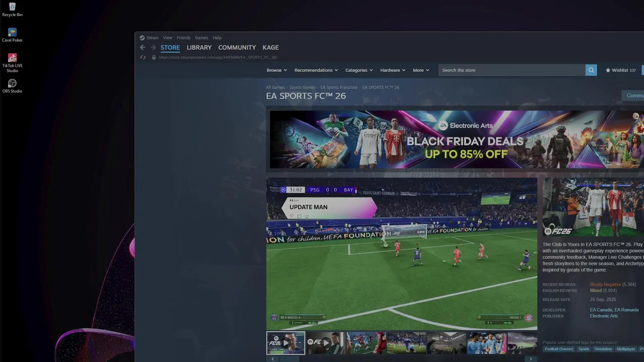Open the Black Friday Deals banner
Viewport: 644px width, 362px height.
(457, 139)
